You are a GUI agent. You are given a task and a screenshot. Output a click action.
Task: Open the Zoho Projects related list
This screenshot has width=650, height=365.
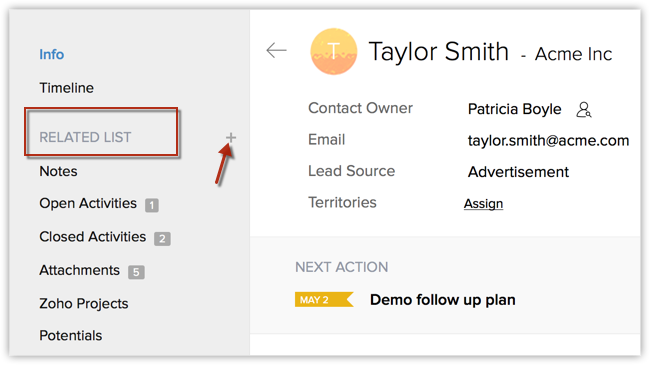point(84,304)
